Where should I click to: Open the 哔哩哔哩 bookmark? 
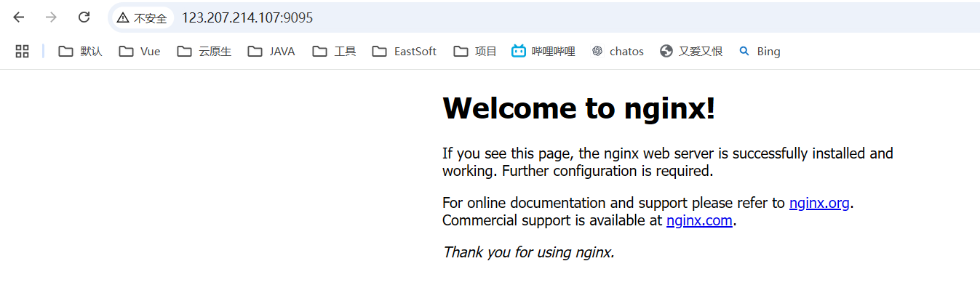click(543, 51)
